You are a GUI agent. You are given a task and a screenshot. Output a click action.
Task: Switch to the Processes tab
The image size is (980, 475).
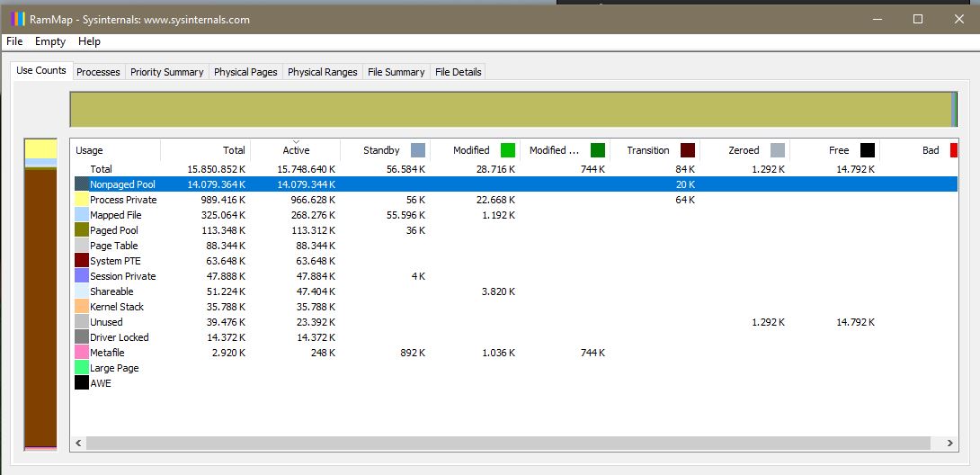click(98, 72)
